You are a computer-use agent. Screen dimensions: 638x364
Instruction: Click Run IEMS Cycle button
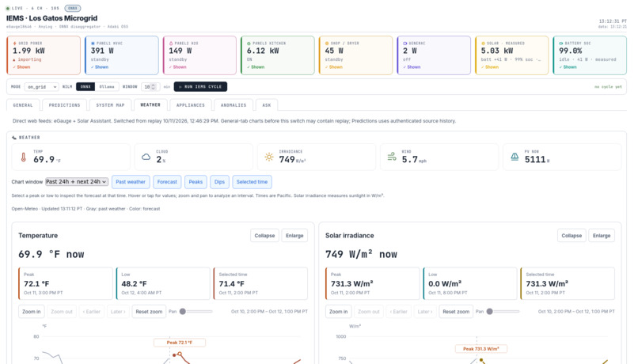(200, 86)
